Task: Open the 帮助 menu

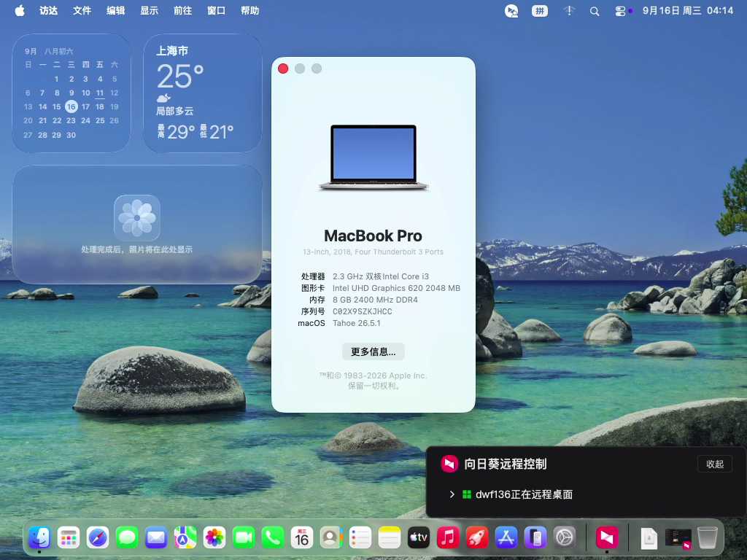Action: click(x=249, y=10)
